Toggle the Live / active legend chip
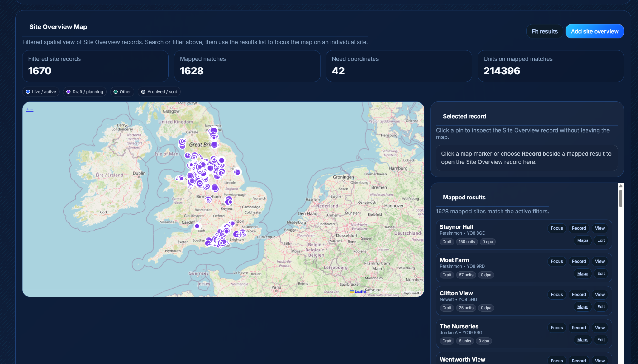 (x=41, y=92)
